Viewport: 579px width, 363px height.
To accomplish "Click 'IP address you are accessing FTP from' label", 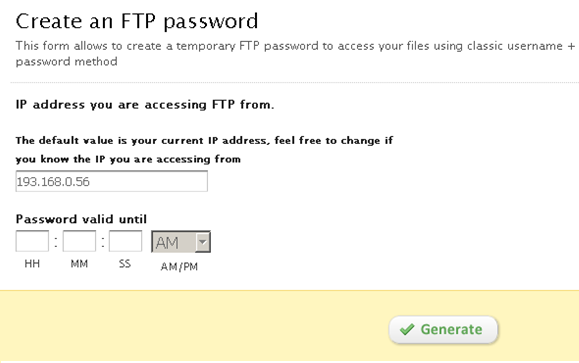I will (x=145, y=105).
